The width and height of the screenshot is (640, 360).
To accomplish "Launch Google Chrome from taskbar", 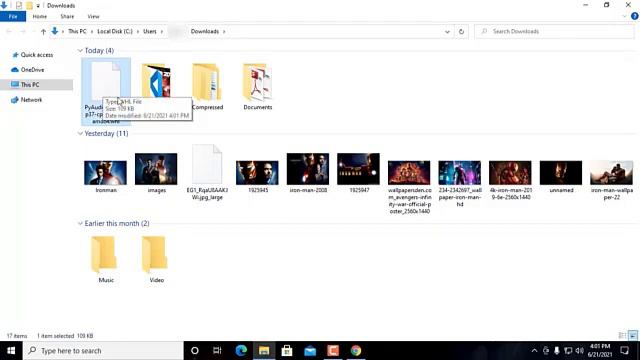I will click(x=356, y=351).
